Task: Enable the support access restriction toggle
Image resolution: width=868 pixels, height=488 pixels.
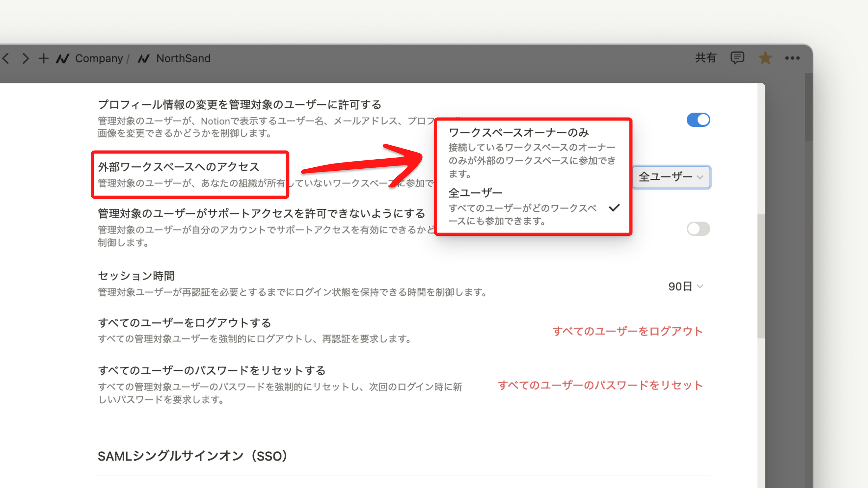Action: (698, 229)
